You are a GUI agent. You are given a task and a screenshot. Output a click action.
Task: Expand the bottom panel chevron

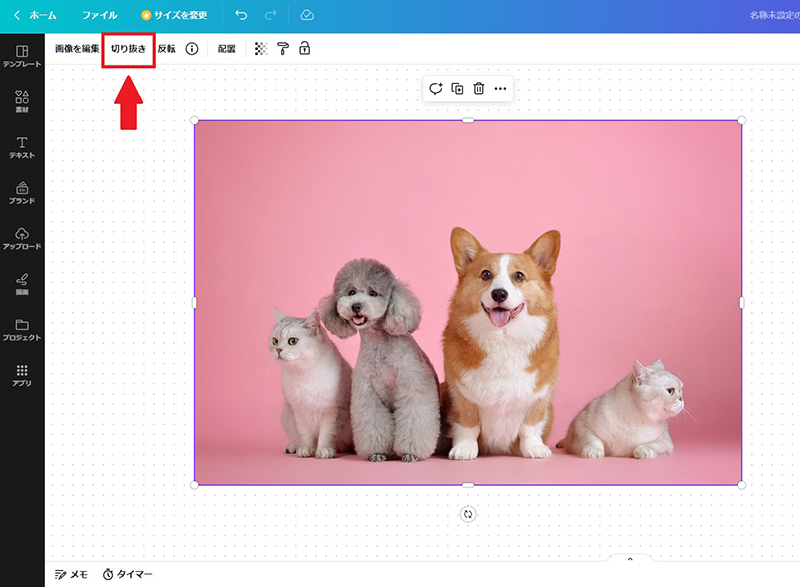[630, 561]
